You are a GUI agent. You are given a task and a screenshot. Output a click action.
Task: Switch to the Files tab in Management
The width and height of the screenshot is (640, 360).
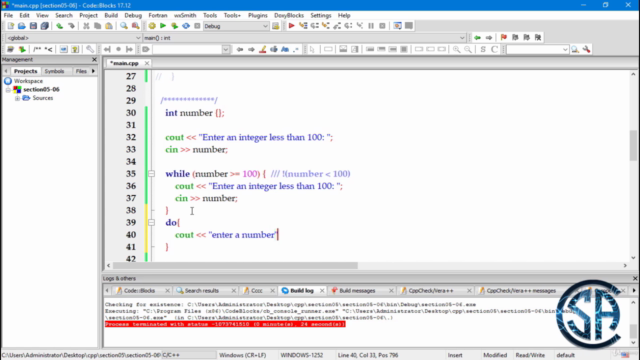point(81,71)
